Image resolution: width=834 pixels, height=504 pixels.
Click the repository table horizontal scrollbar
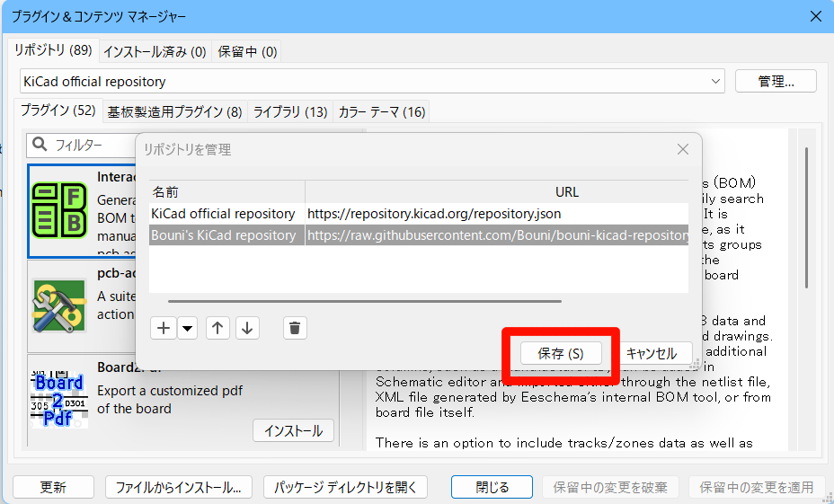[364, 302]
